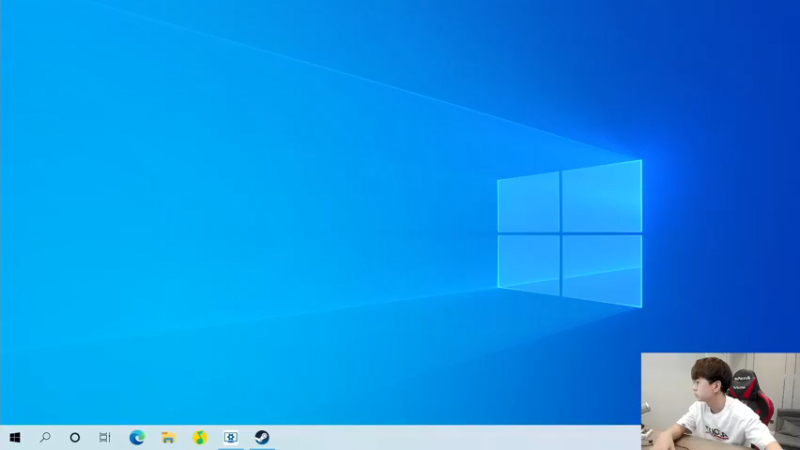Launch Cortana circle icon
The width and height of the screenshot is (800, 450).
(75, 438)
